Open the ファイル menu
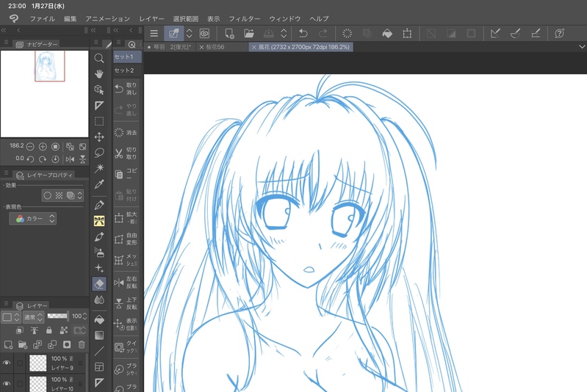The height and width of the screenshot is (392, 587). (x=43, y=18)
